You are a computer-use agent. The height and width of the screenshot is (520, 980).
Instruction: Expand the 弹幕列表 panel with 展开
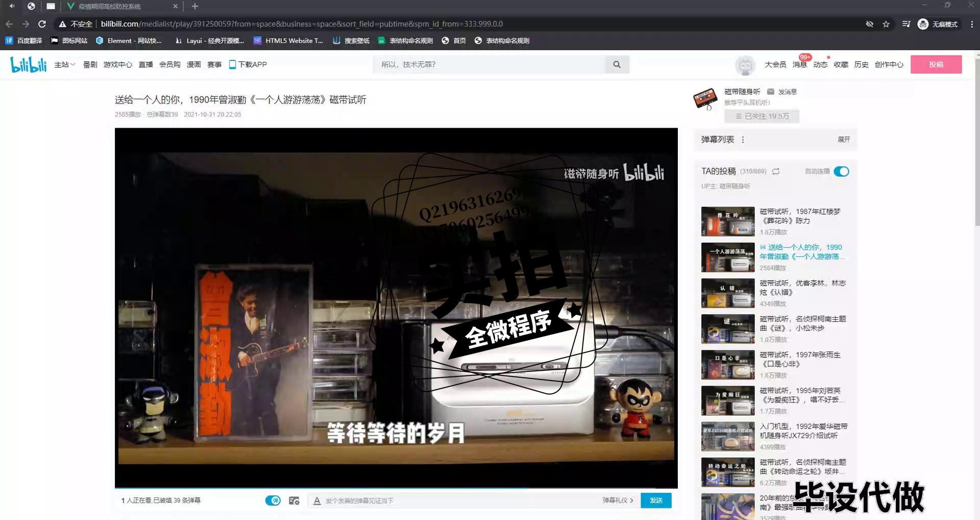click(844, 139)
